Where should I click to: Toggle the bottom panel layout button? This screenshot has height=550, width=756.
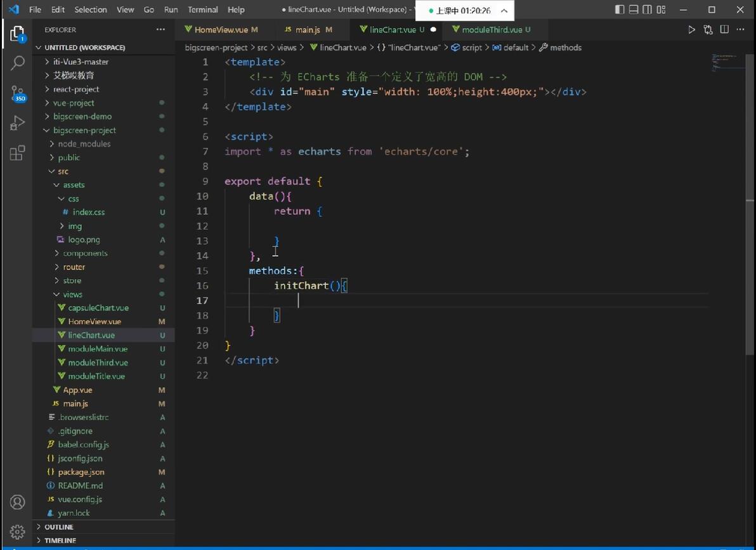coord(634,10)
